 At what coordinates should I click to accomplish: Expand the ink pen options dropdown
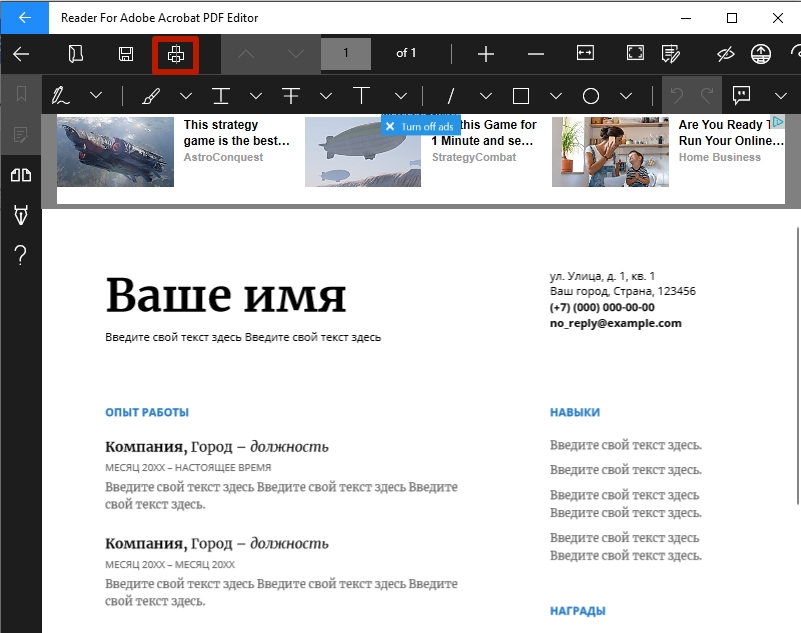click(96, 96)
